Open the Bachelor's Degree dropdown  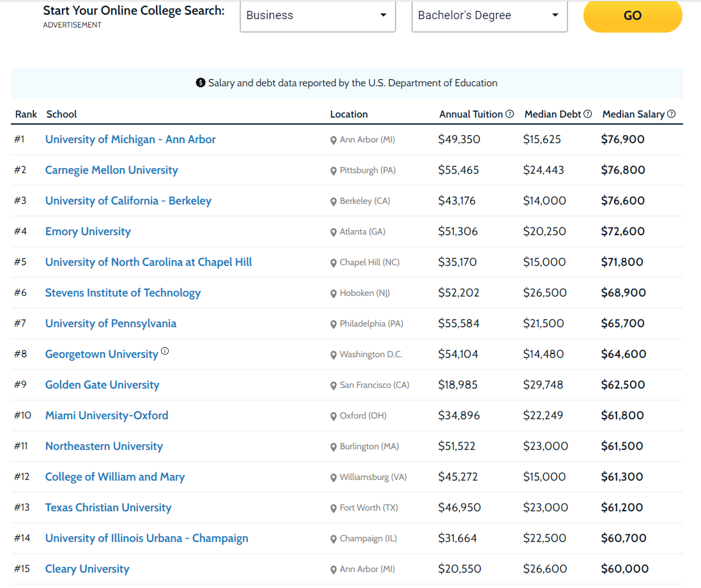(489, 15)
